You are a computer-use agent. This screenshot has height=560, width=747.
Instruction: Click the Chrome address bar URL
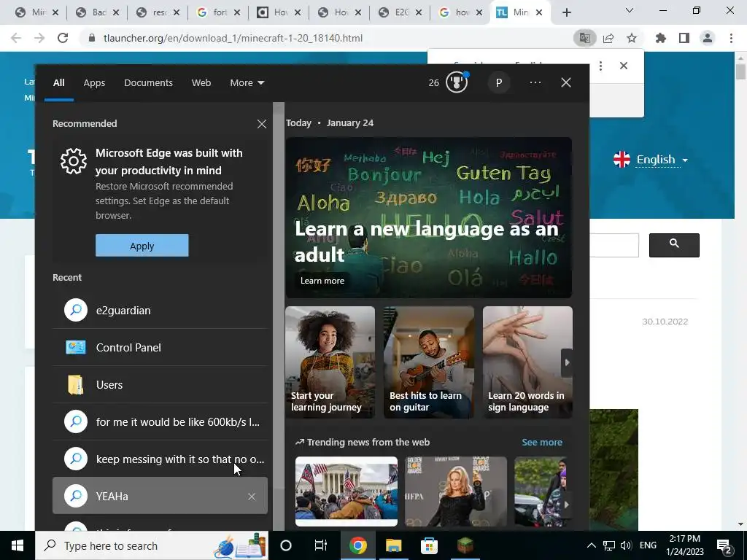pos(233,38)
